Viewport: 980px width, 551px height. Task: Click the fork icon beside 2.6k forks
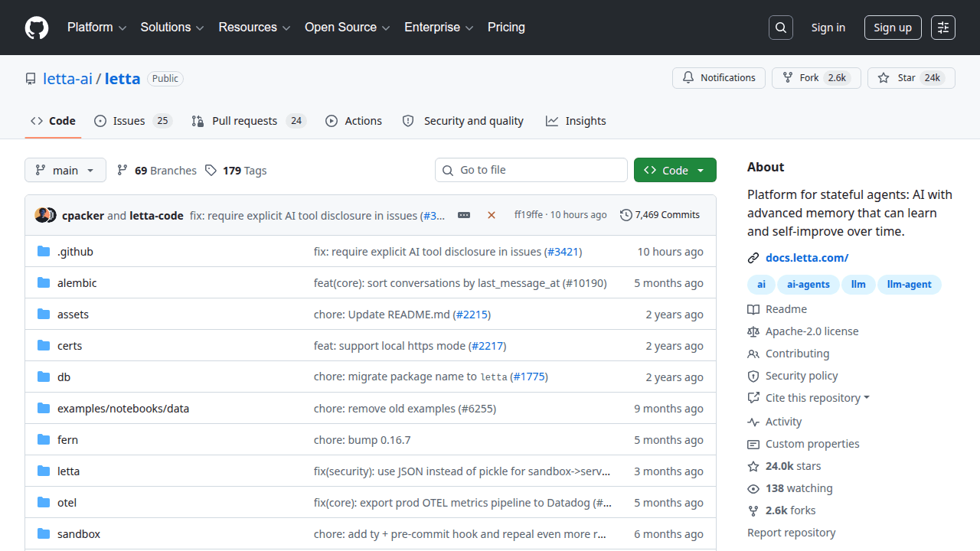click(x=753, y=510)
